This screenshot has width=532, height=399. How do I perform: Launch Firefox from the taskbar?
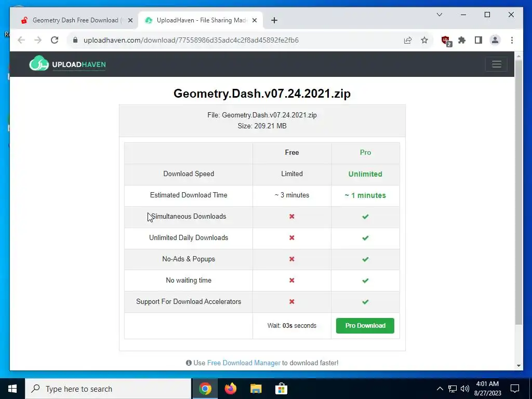[230, 389]
